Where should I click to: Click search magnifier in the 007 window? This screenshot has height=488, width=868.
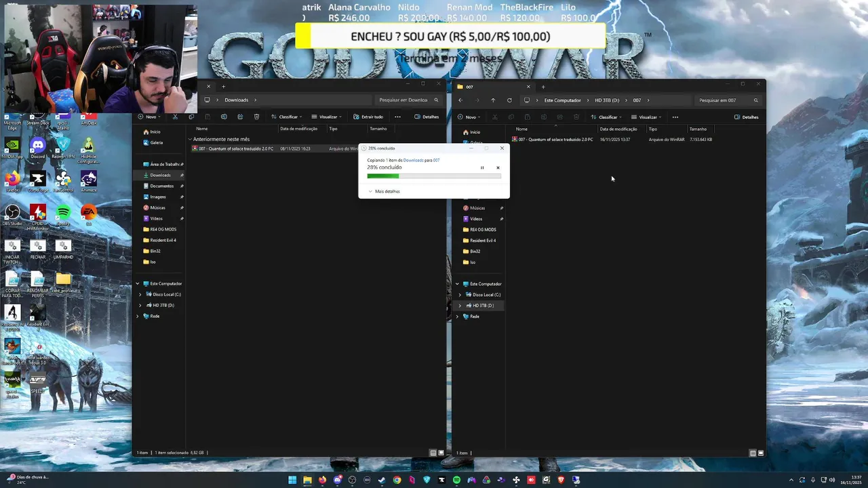(x=756, y=100)
